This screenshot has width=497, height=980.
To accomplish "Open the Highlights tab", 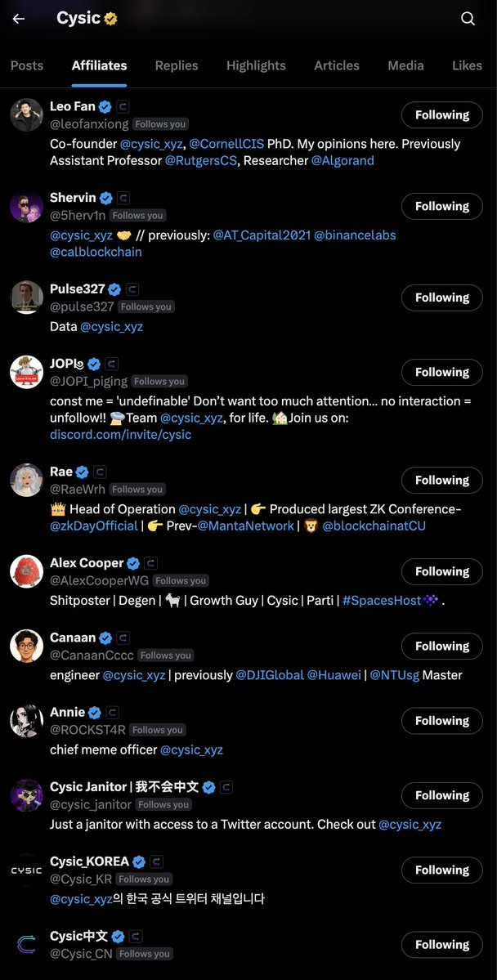I will (x=256, y=65).
